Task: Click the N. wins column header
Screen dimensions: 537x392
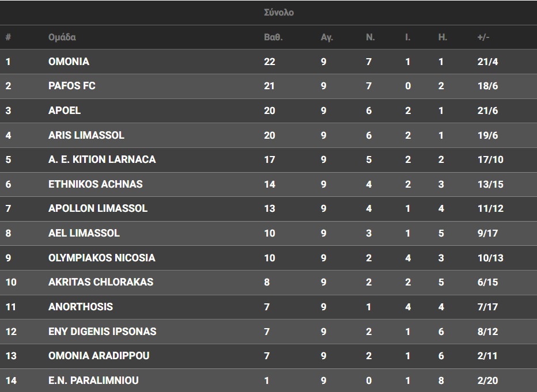Action: [x=370, y=37]
